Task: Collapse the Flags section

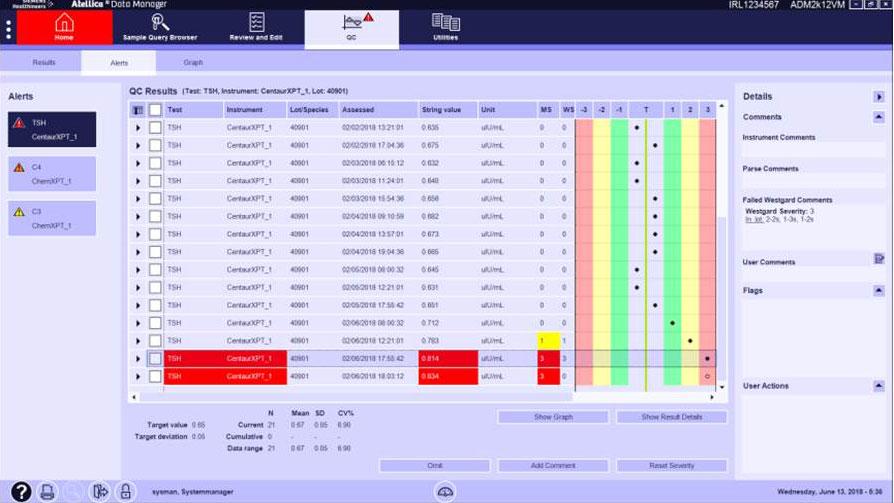Action: (879, 291)
